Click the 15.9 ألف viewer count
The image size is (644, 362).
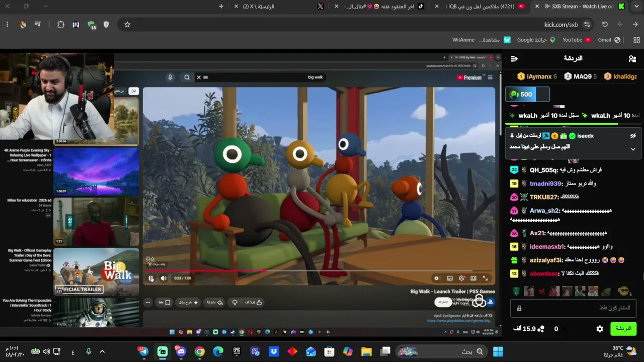click(x=528, y=329)
